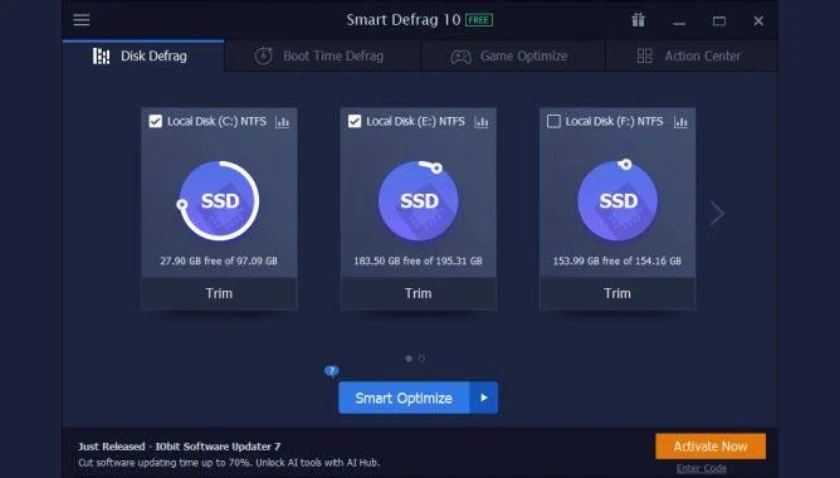
Task: Open the Enter Code link
Action: [701, 468]
